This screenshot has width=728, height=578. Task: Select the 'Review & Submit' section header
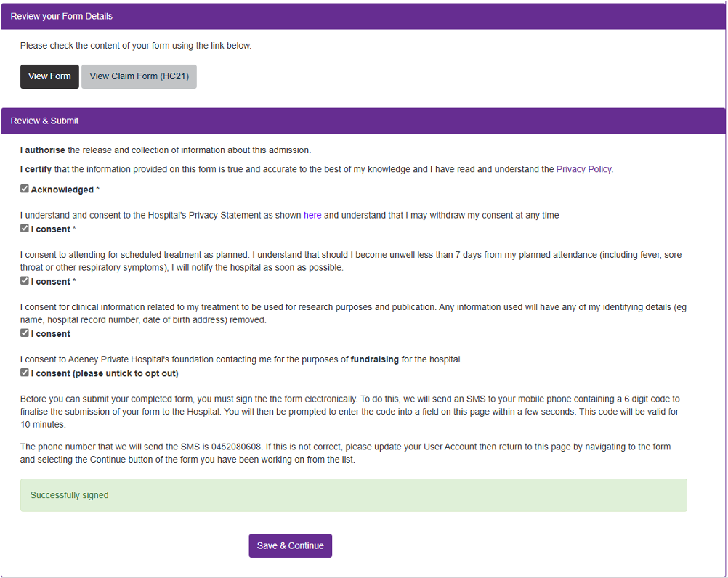coord(363,121)
